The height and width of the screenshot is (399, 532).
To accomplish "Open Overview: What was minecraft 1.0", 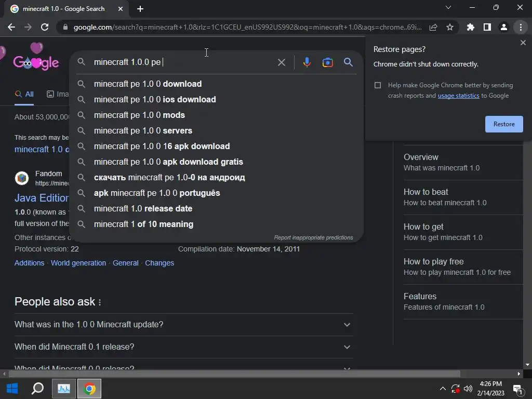I will click(463, 162).
